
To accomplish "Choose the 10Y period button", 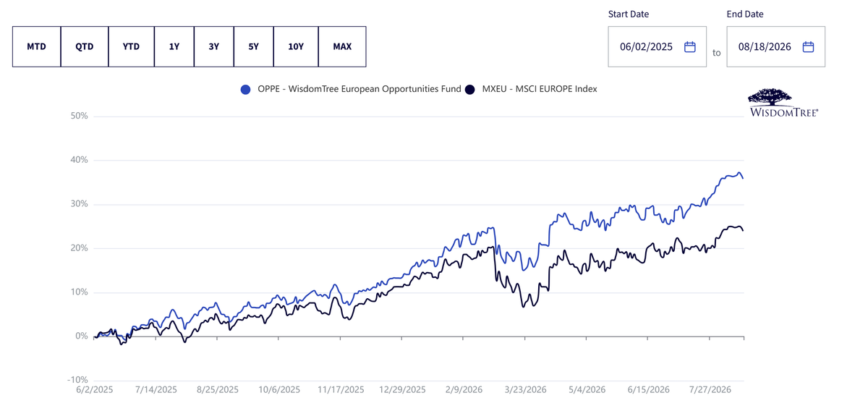I will click(x=296, y=46).
